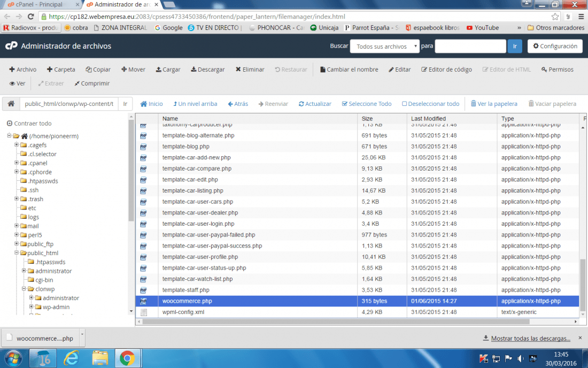Expand the .cagefs folder node
The width and height of the screenshot is (588, 368).
[17, 145]
